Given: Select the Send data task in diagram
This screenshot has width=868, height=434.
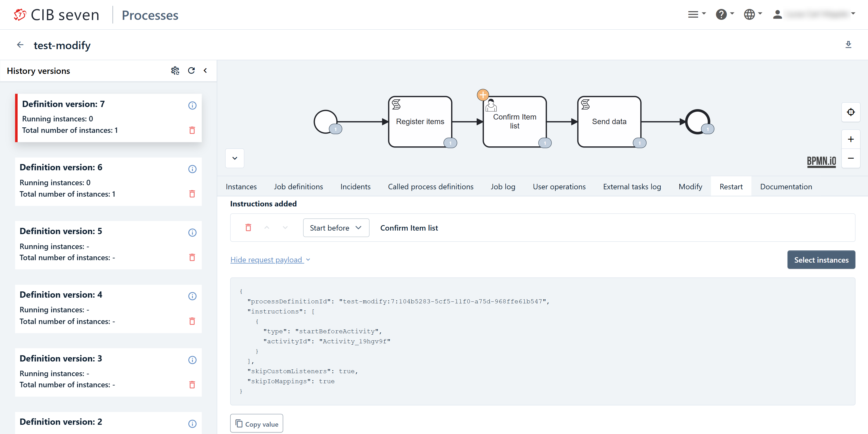Looking at the screenshot, I should (x=609, y=121).
